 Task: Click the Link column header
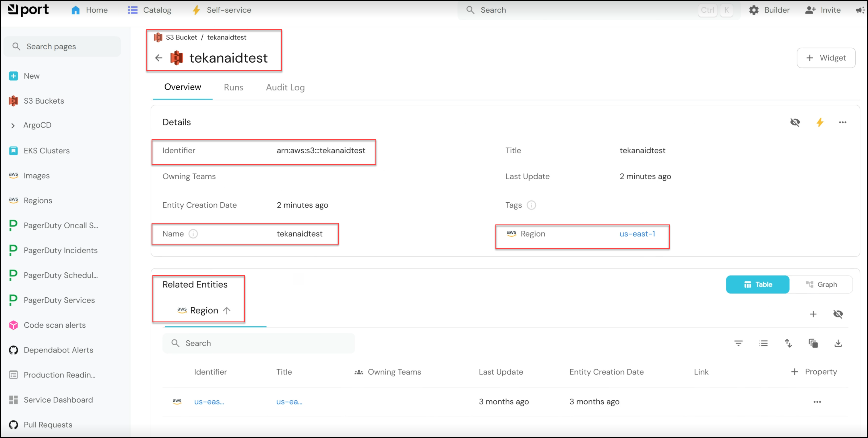[x=701, y=372]
